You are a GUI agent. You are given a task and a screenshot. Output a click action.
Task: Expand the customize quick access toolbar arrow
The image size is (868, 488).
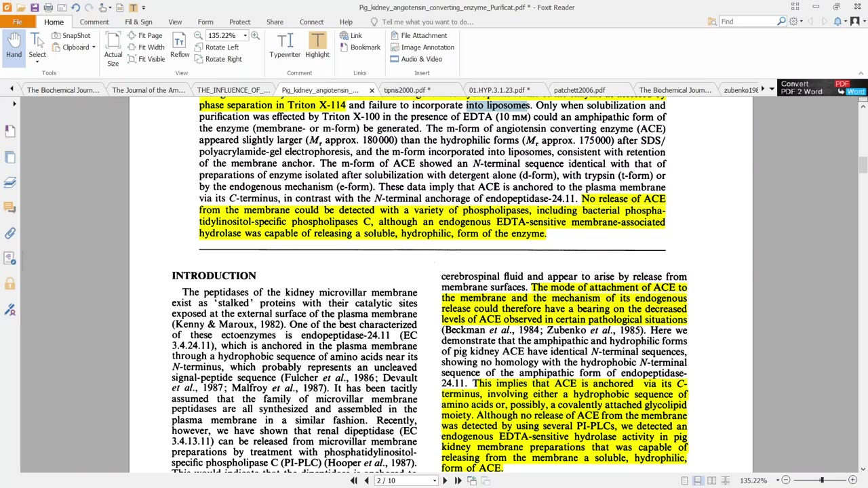coord(144,7)
